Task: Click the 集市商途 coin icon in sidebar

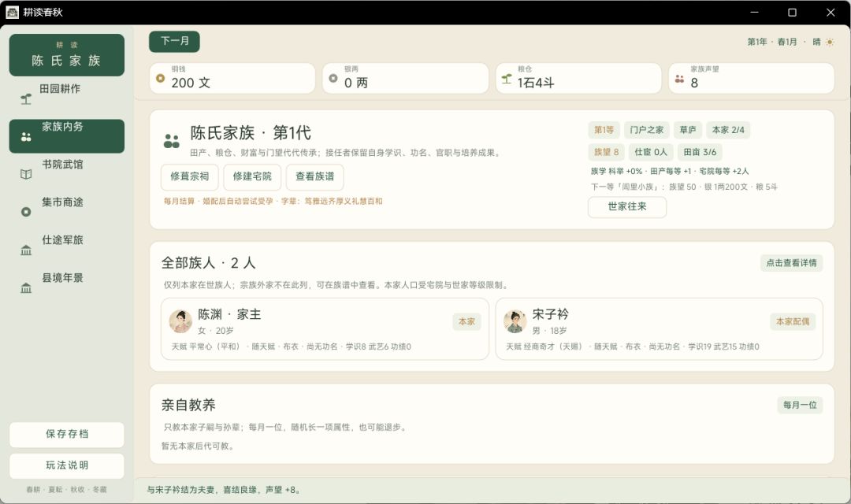Action: click(x=26, y=212)
